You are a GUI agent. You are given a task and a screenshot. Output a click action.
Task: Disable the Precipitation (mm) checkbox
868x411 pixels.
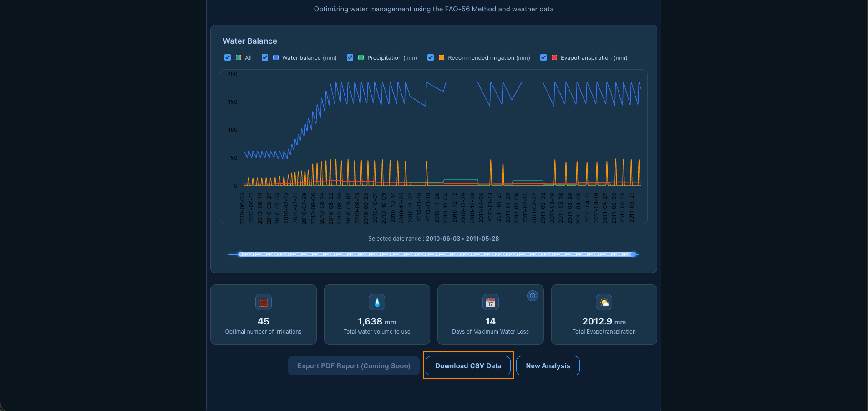[350, 57]
